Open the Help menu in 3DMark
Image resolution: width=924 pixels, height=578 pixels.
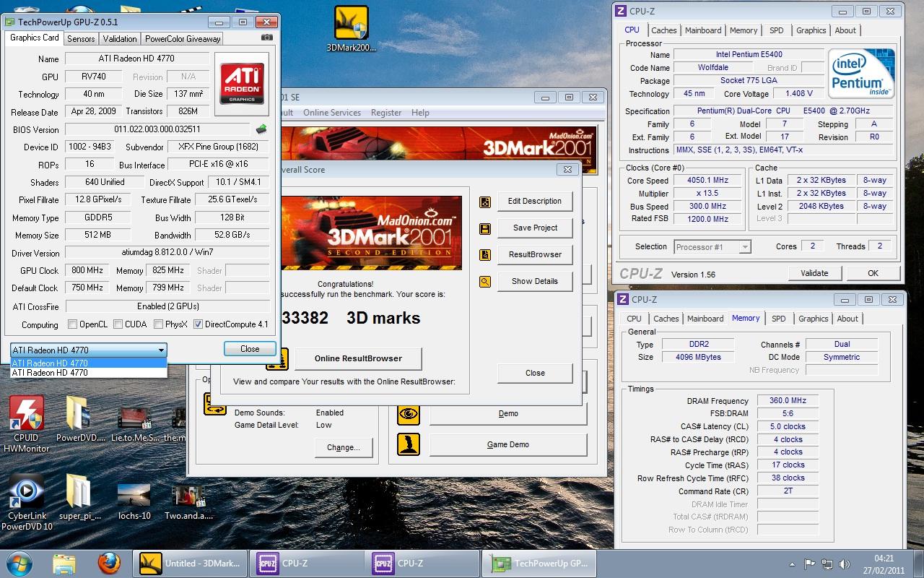420,113
